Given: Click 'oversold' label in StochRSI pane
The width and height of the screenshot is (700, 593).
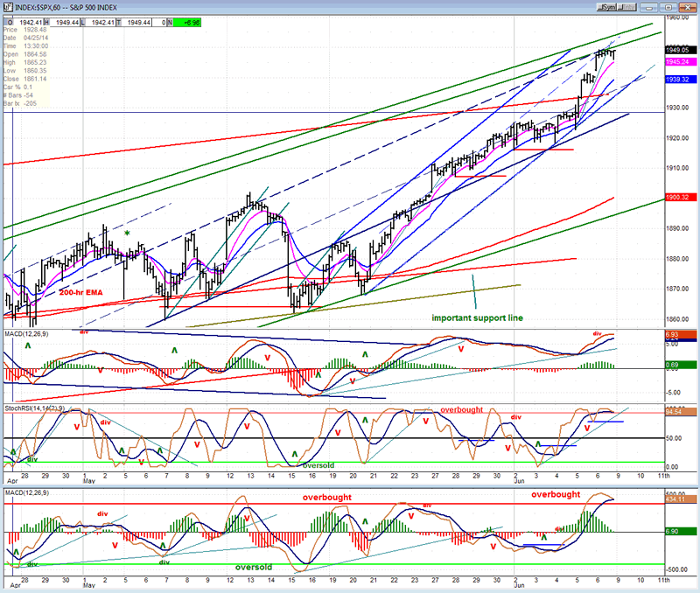Looking at the screenshot, I should tap(318, 465).
